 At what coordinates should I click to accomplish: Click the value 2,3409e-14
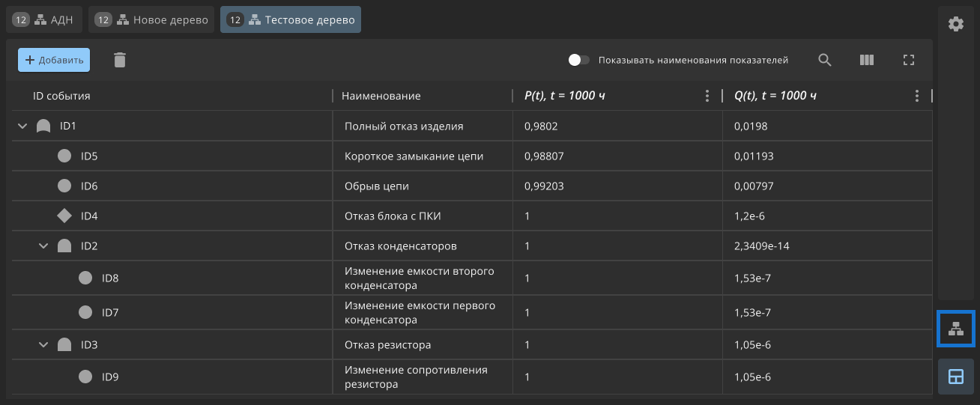[x=762, y=246]
